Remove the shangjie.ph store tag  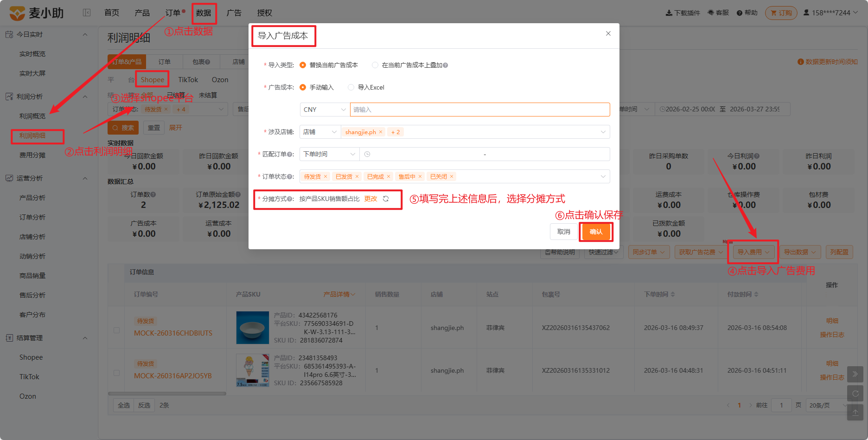[381, 132]
